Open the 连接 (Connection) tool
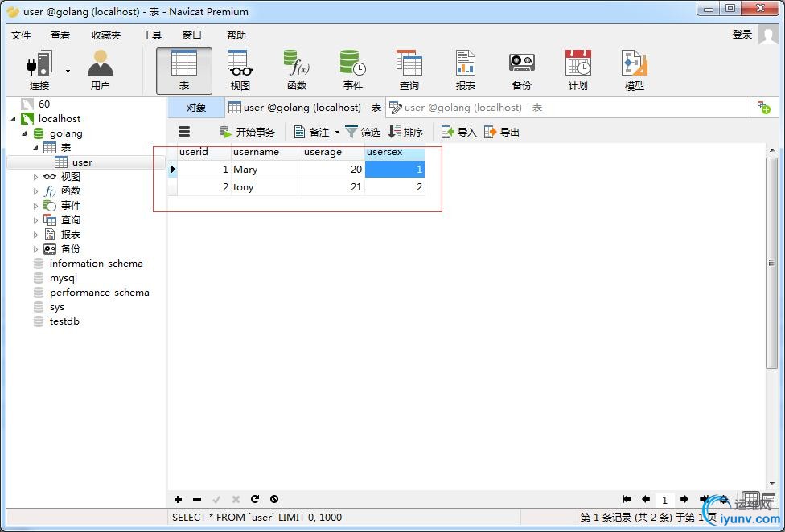785x532 pixels. tap(39, 71)
